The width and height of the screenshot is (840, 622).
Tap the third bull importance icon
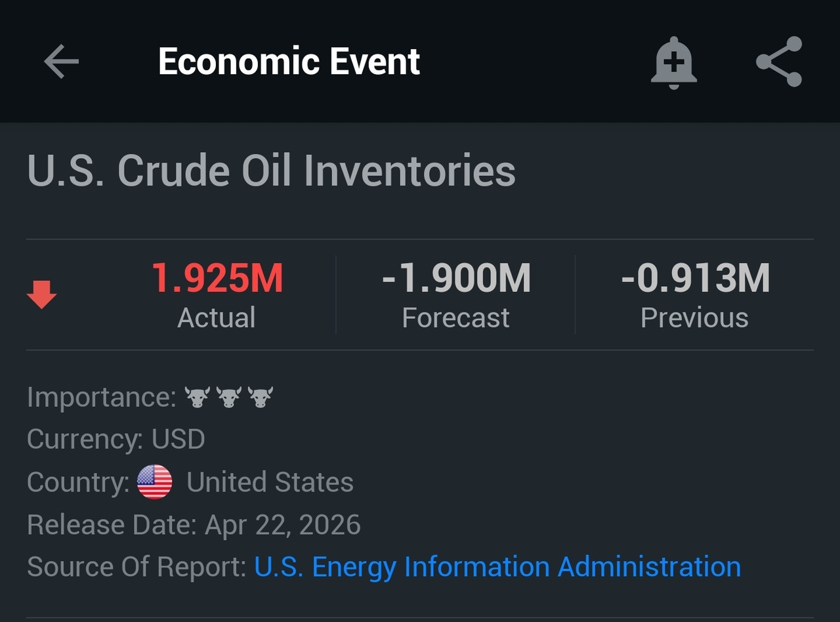(260, 397)
